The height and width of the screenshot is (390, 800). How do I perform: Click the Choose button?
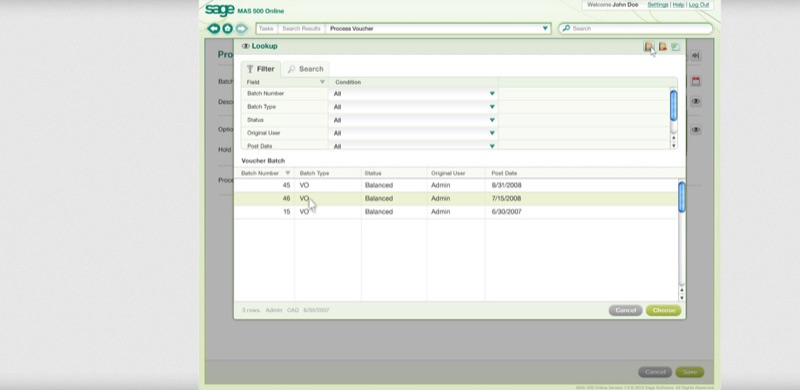point(663,310)
